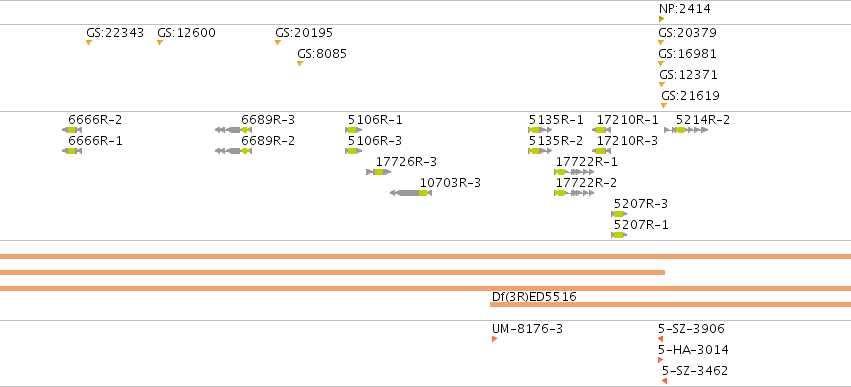Click the GS:12600 text label
This screenshot has height=387, width=851.
[186, 33]
